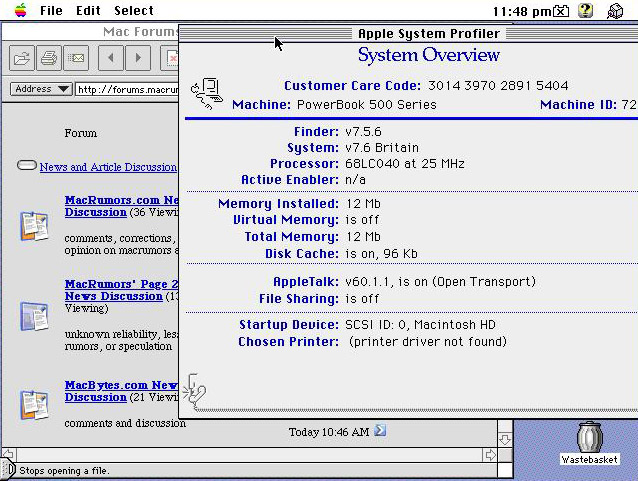Click the Disk Cache value is on, 96 Kb
Viewport: 638px width, 481px height.
[x=381, y=254]
